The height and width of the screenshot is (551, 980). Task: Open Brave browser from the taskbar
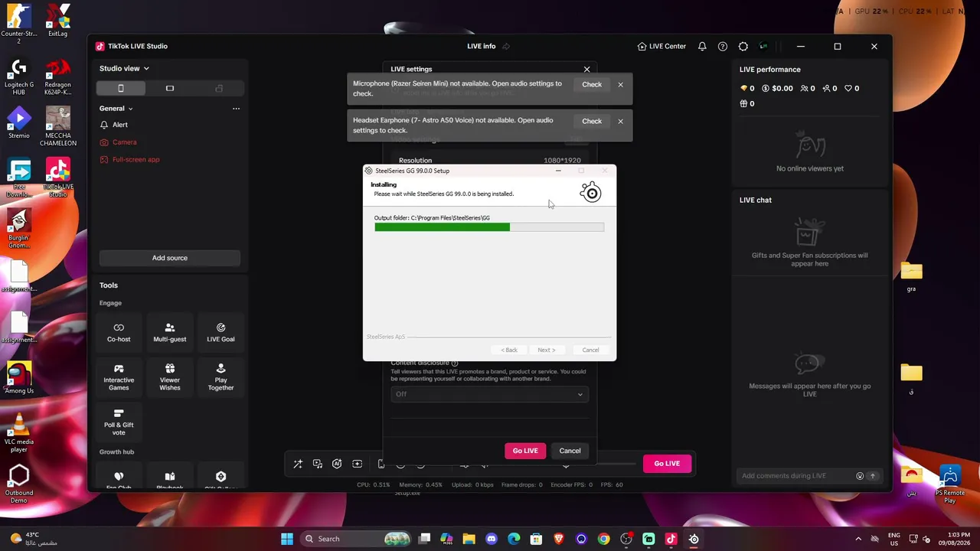click(559, 539)
